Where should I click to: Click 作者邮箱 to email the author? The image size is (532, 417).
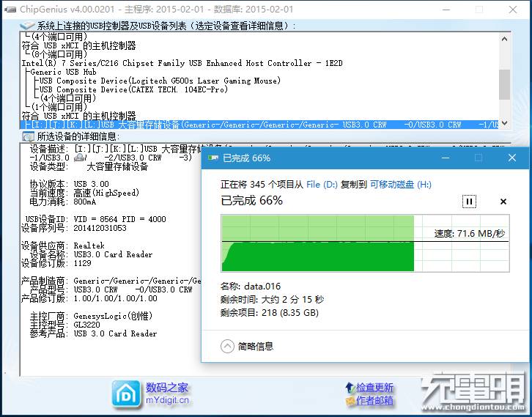point(374,400)
